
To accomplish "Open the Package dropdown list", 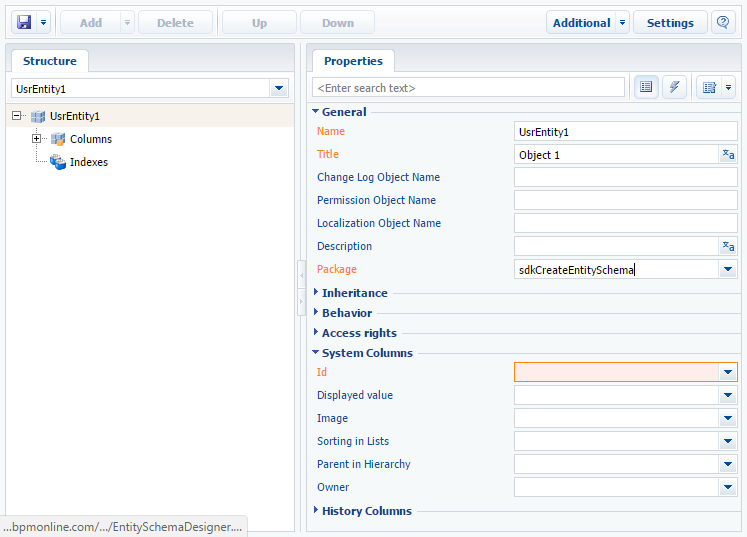I will tap(728, 269).
